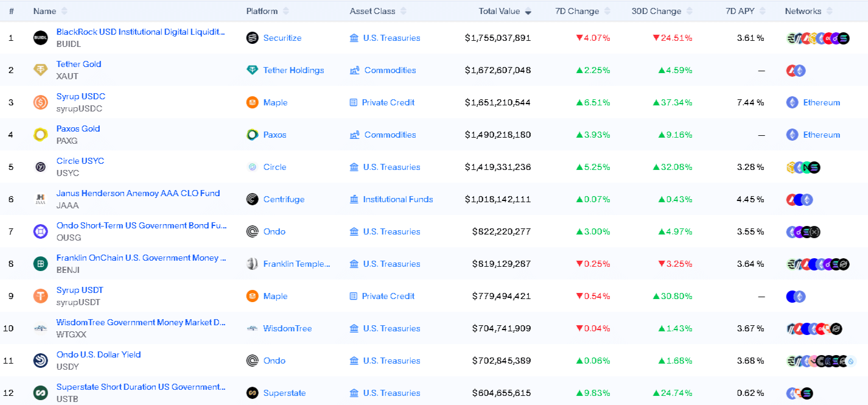Viewport: 868px width, 405px height.
Task: Open Circle USYC asset page
Action: tap(80, 161)
